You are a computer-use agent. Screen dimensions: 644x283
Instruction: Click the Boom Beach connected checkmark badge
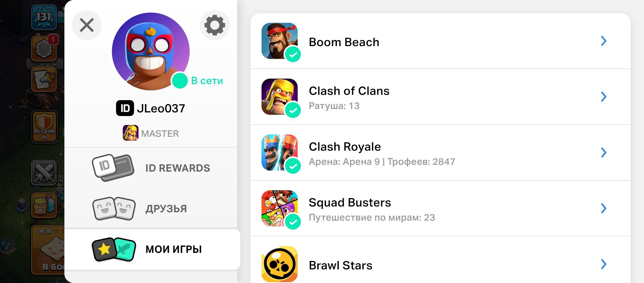click(x=293, y=54)
